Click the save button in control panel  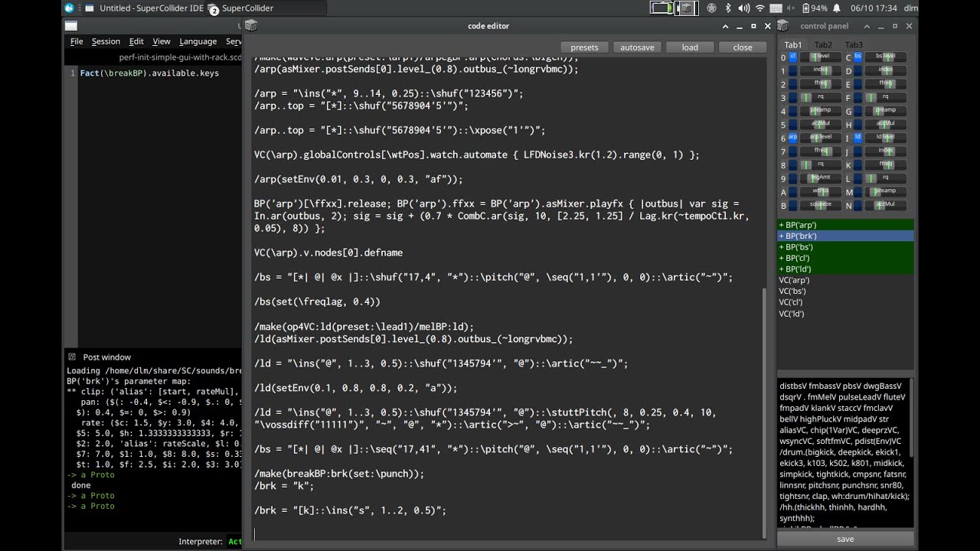click(x=845, y=539)
